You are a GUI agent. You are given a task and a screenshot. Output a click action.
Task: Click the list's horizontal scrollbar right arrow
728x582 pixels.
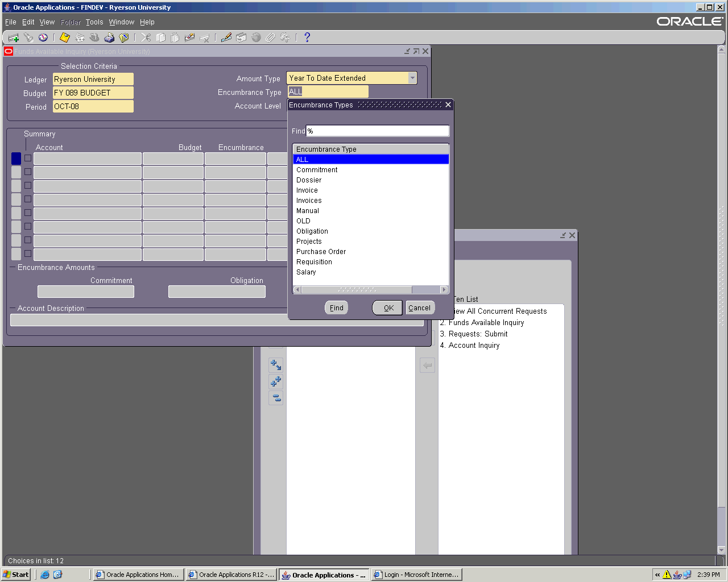tap(444, 290)
